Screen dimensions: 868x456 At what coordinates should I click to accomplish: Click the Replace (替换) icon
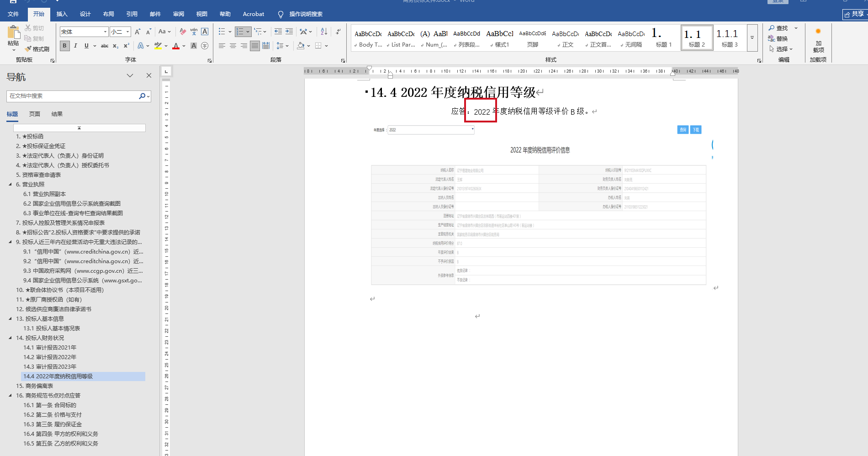pyautogui.click(x=778, y=38)
